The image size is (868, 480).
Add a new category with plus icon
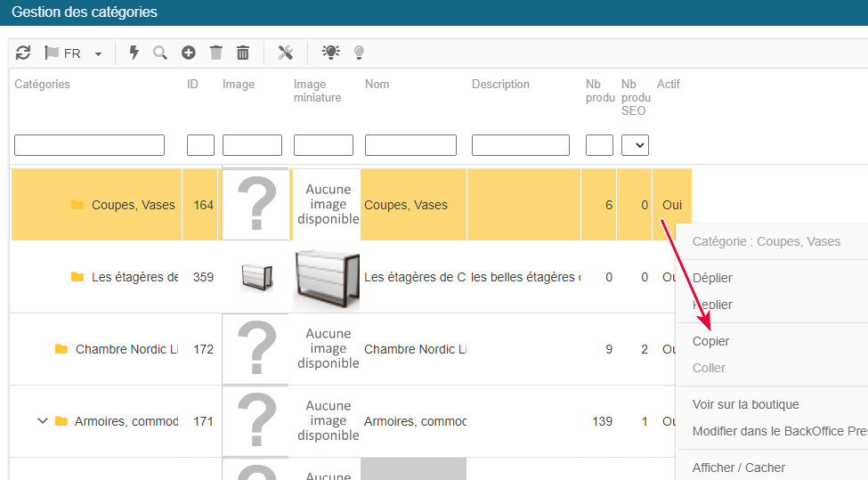(189, 53)
